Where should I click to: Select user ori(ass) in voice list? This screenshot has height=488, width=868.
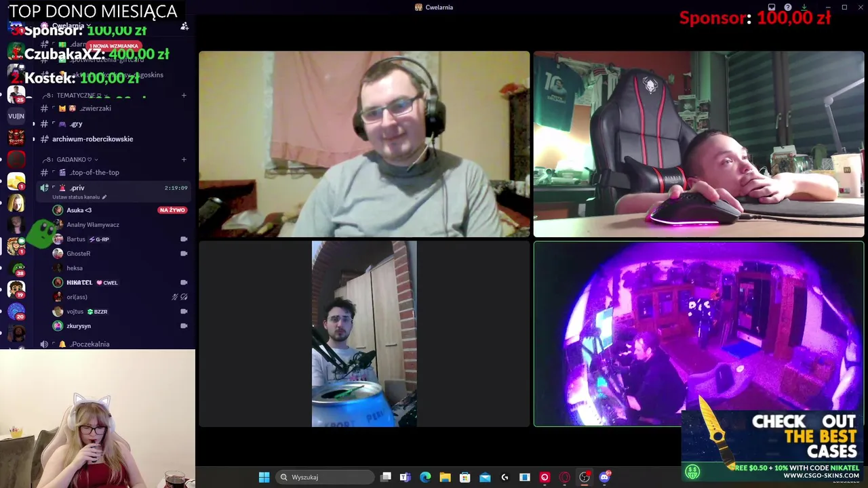(x=77, y=297)
